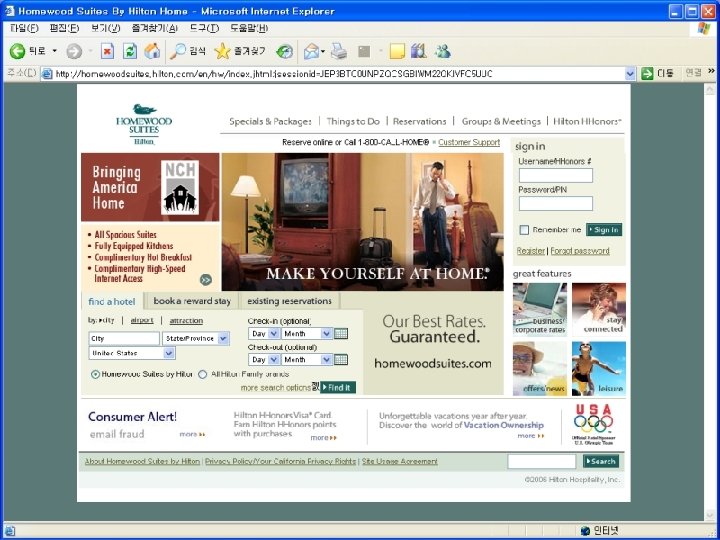Refresh the page with green arrows icon

click(130, 51)
